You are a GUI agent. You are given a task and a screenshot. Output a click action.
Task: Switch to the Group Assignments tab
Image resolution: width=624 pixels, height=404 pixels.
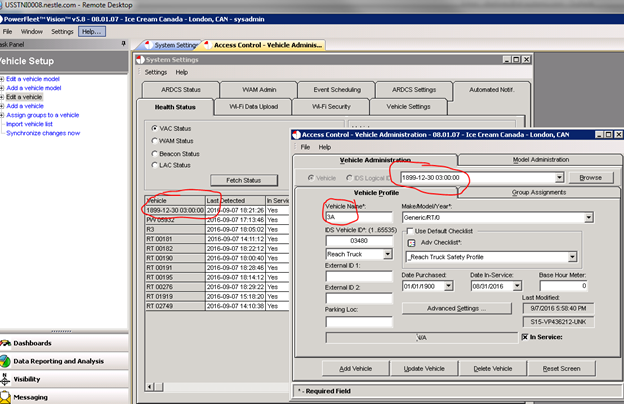point(538,191)
